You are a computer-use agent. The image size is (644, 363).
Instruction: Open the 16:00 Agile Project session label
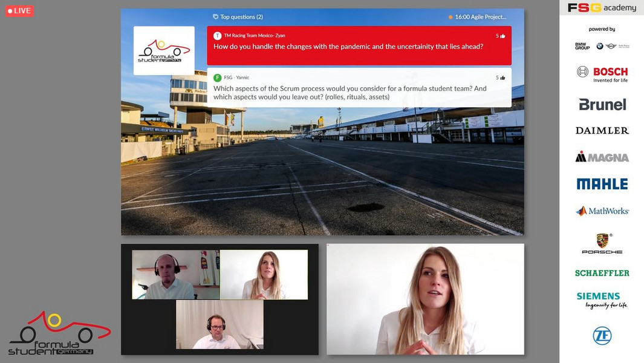click(481, 17)
